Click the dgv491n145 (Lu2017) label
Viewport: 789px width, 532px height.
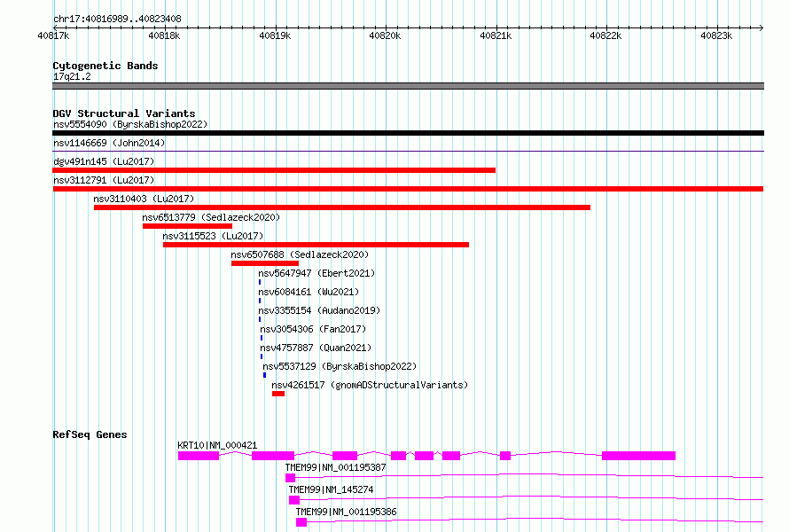[104, 161]
